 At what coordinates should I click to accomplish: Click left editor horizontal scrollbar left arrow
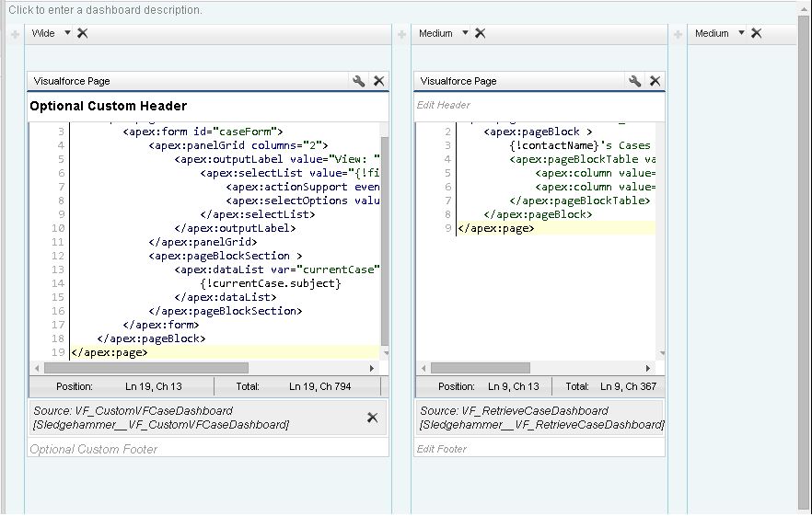point(37,368)
